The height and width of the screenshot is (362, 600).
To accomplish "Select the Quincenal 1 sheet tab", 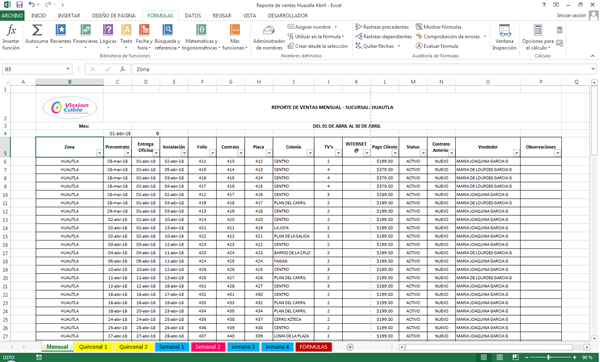I will coord(93,347).
